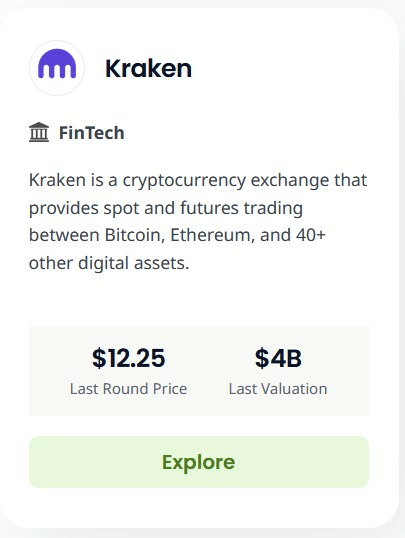Click the phrase other digital assets
Image resolution: width=405 pixels, height=538 pixels.
coord(109,263)
